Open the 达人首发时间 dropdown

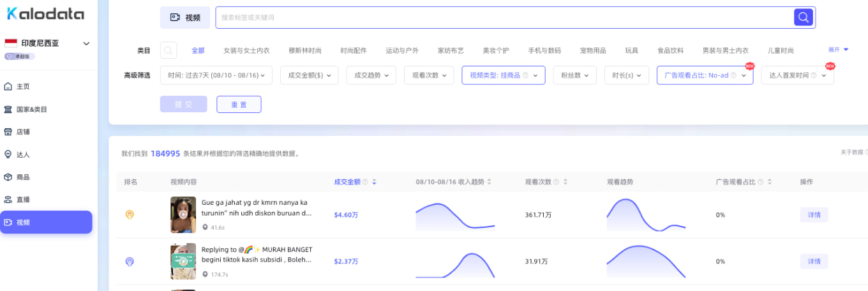click(797, 75)
